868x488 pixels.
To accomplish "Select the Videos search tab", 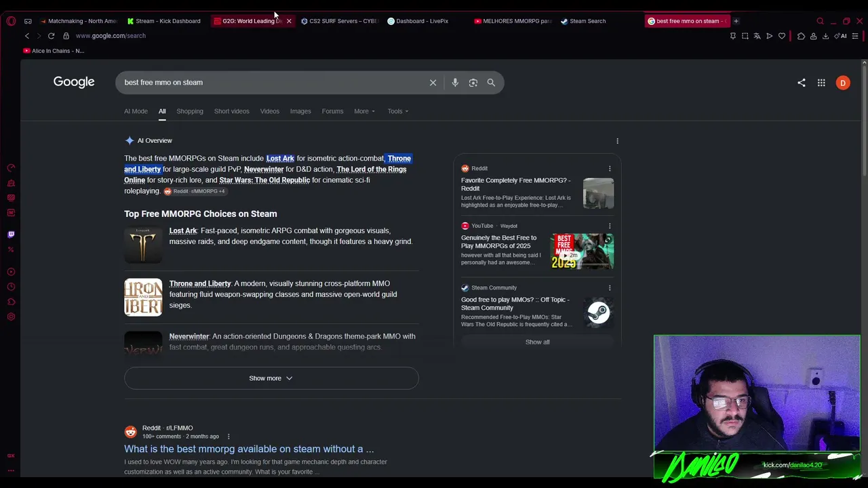I will click(270, 111).
